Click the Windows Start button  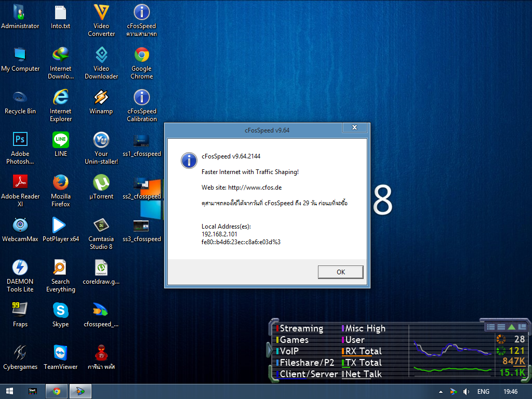(9, 392)
